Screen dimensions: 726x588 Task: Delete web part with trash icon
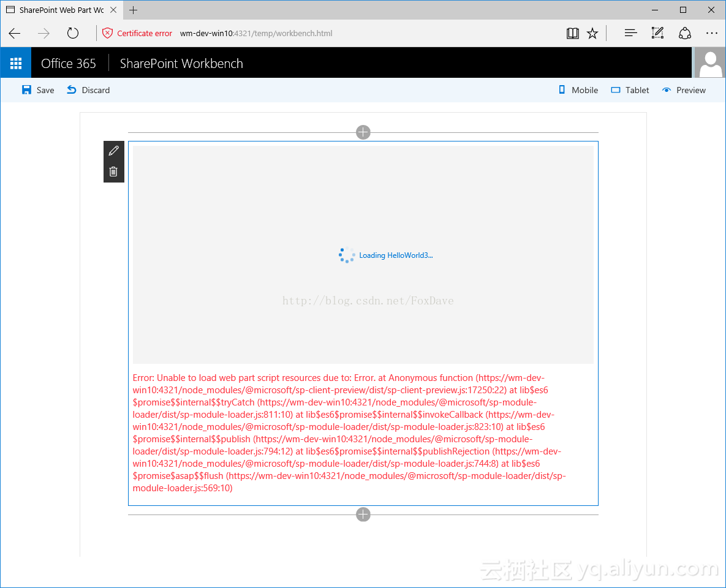click(x=113, y=171)
